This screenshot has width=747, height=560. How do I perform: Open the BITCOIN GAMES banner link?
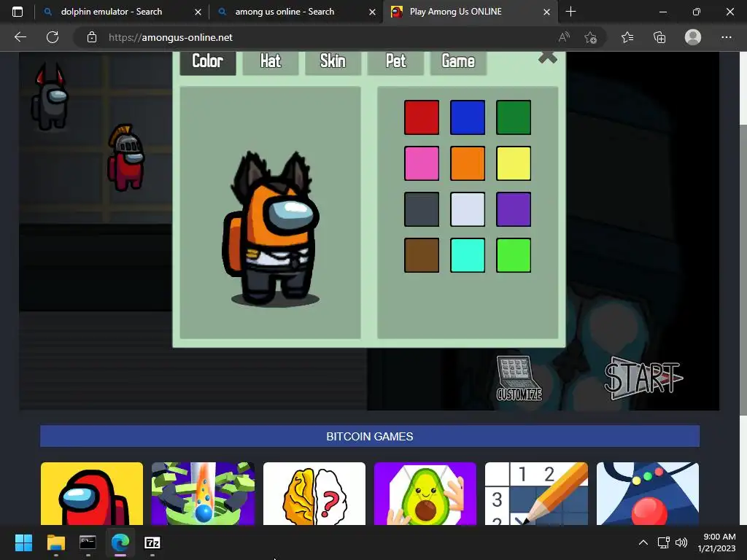[x=370, y=436]
